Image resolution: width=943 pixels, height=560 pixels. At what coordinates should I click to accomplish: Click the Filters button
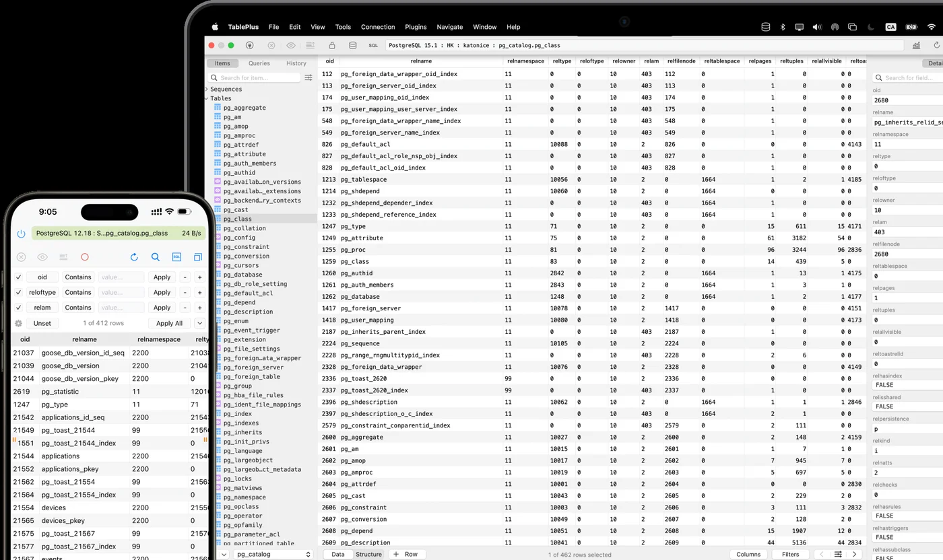pyautogui.click(x=790, y=555)
